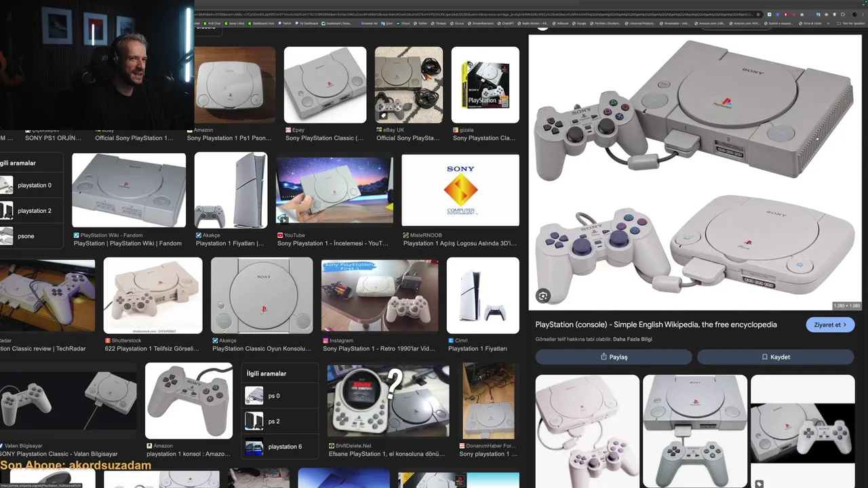This screenshot has height=488, width=868.
Task: Select the 'playstation 0' related search
Action: (x=32, y=185)
